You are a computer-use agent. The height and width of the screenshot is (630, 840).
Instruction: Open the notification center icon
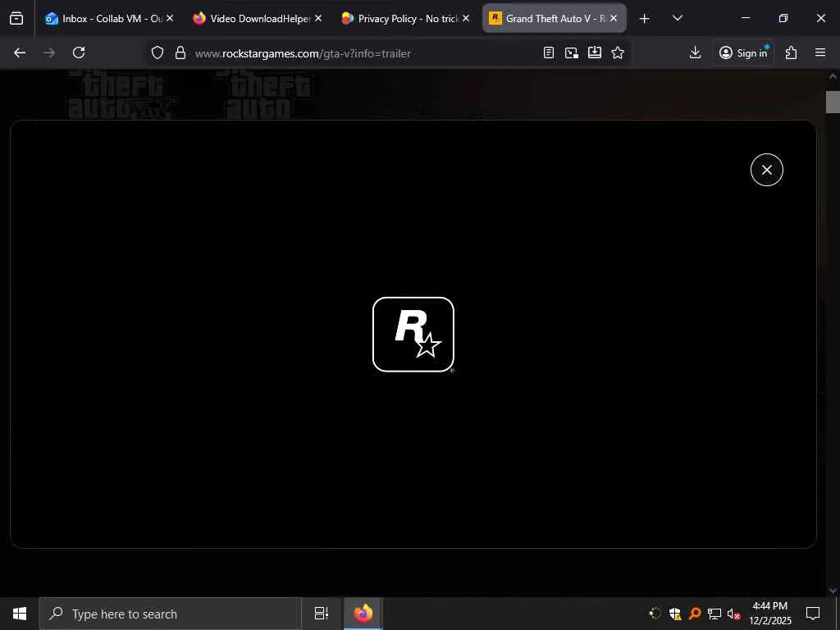click(813, 614)
